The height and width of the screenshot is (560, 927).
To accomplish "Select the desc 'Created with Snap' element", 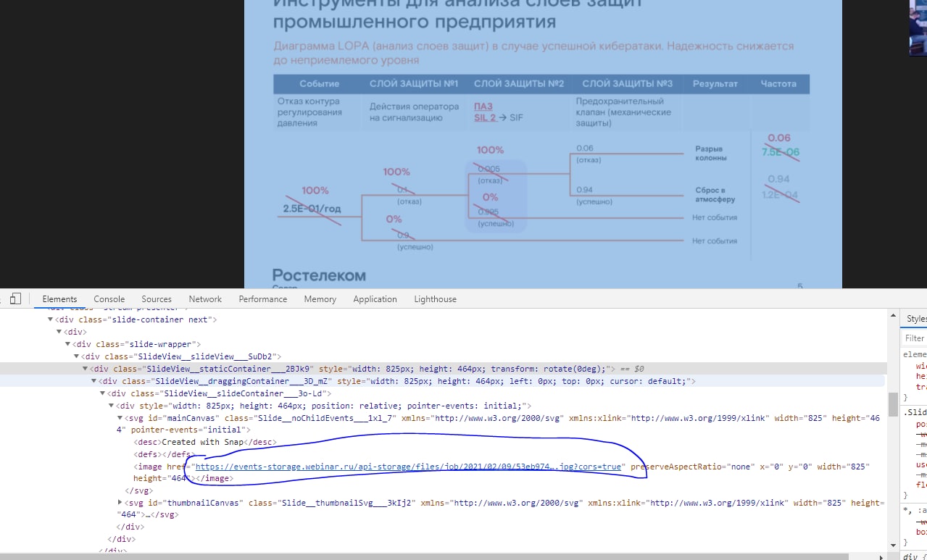I will [205, 442].
